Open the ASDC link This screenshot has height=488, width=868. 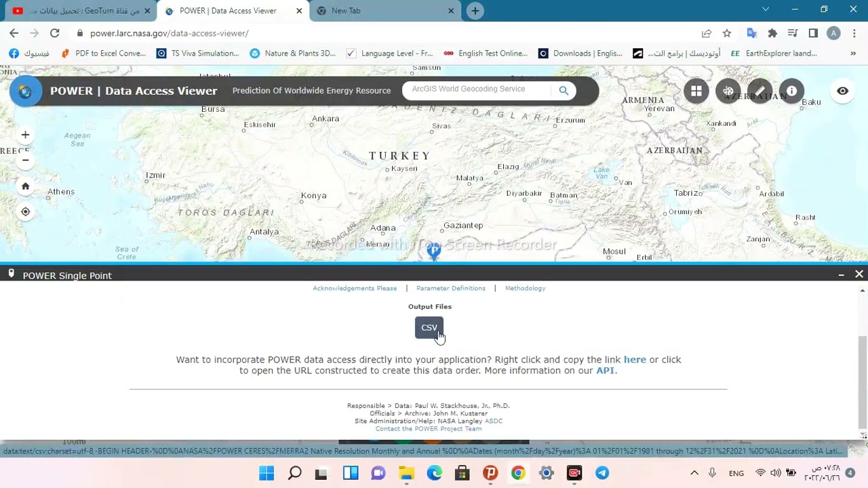pos(494,421)
